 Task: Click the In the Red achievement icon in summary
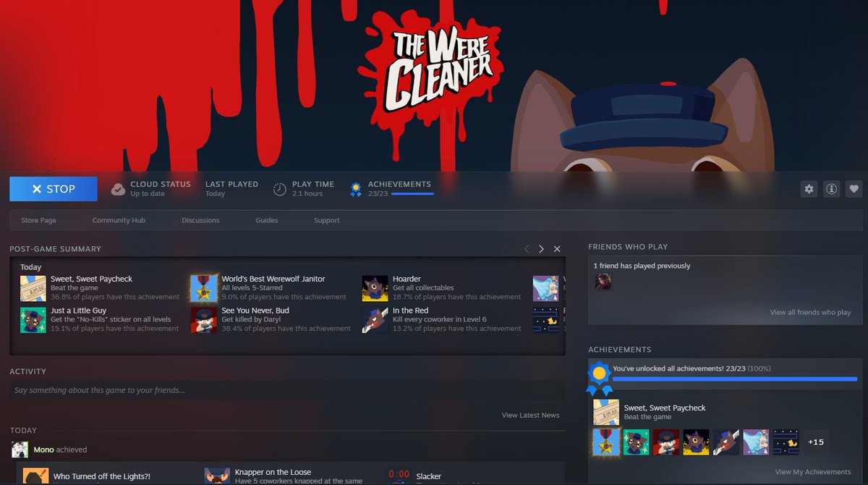pos(375,320)
